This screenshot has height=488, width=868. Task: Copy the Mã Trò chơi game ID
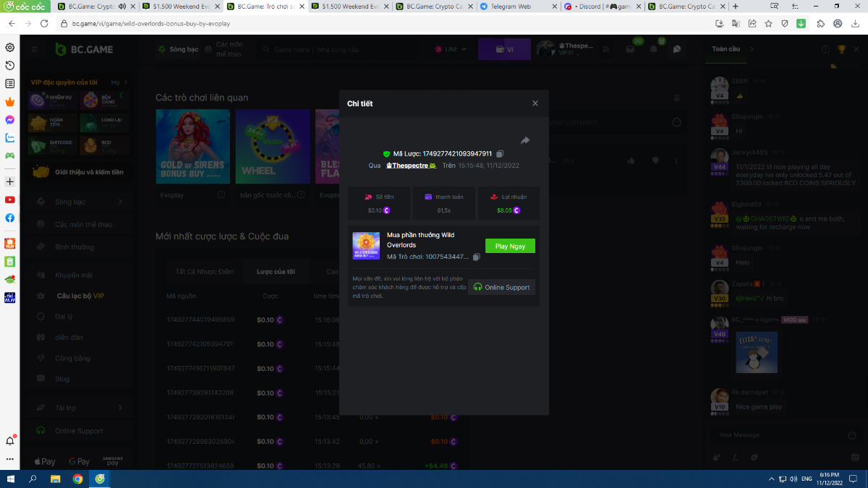[x=476, y=257]
